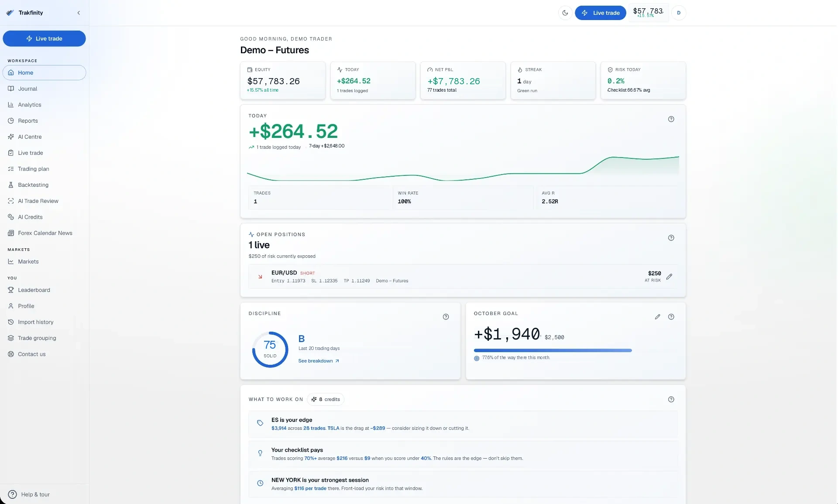Open Reports section

[x=44, y=121]
